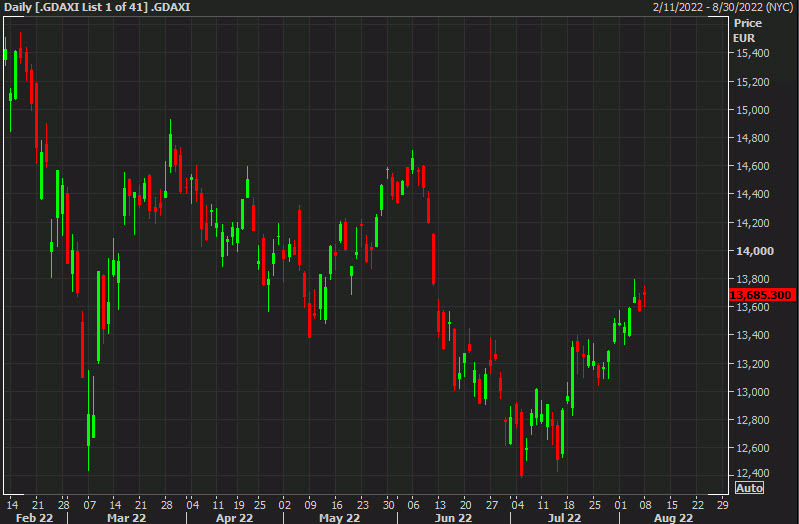Viewport: 799px width, 524px height.
Task: Click the 15,400 price axis value
Action: [x=753, y=53]
